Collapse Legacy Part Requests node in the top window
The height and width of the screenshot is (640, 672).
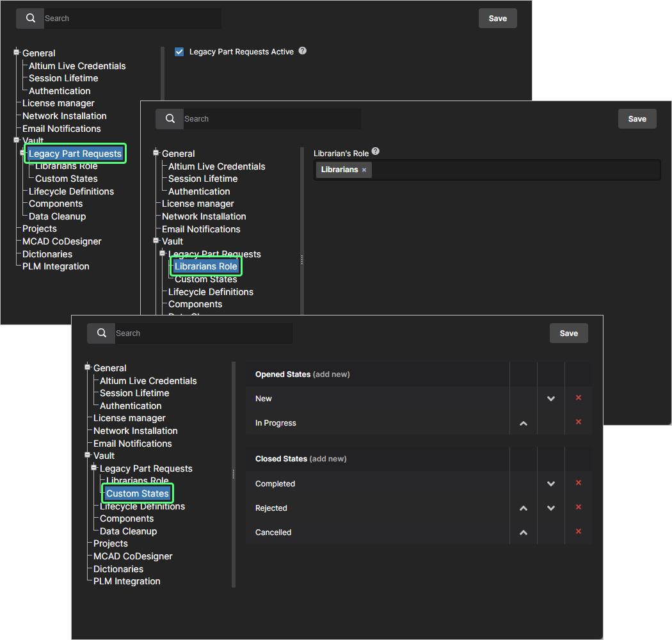(x=22, y=152)
